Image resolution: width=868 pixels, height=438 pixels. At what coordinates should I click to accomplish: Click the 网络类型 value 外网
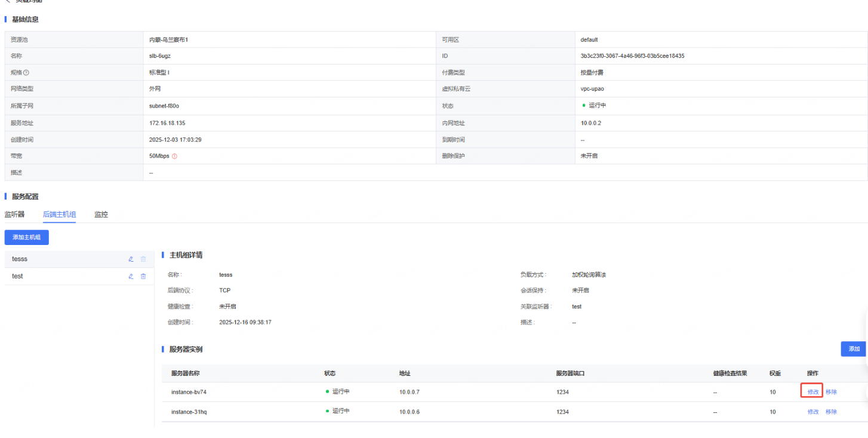155,89
